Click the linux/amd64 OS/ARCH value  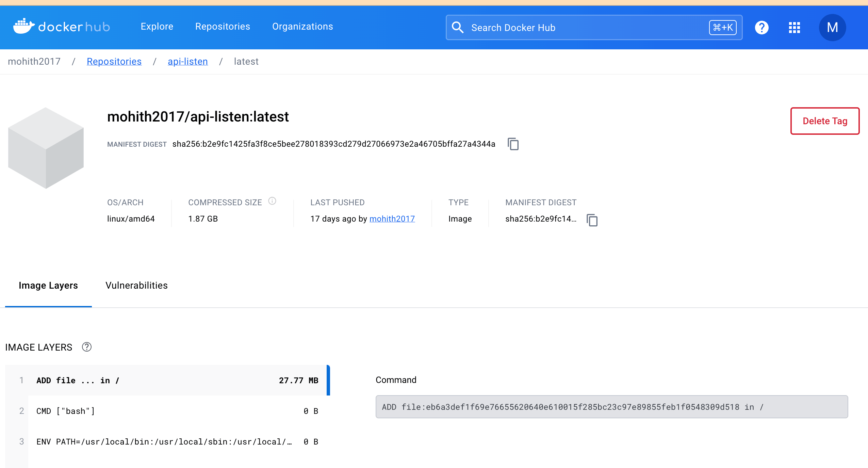131,219
